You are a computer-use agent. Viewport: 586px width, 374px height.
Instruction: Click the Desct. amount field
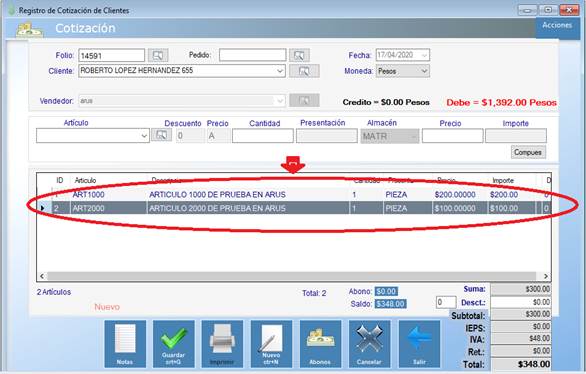[x=521, y=302]
